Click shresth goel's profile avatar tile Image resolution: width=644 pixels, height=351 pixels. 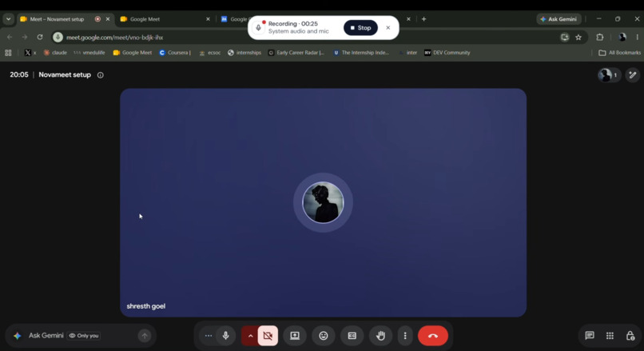[x=323, y=202]
